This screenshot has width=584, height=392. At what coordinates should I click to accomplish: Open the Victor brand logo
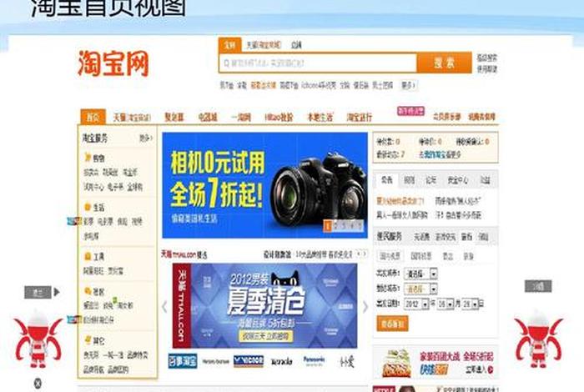point(249,361)
